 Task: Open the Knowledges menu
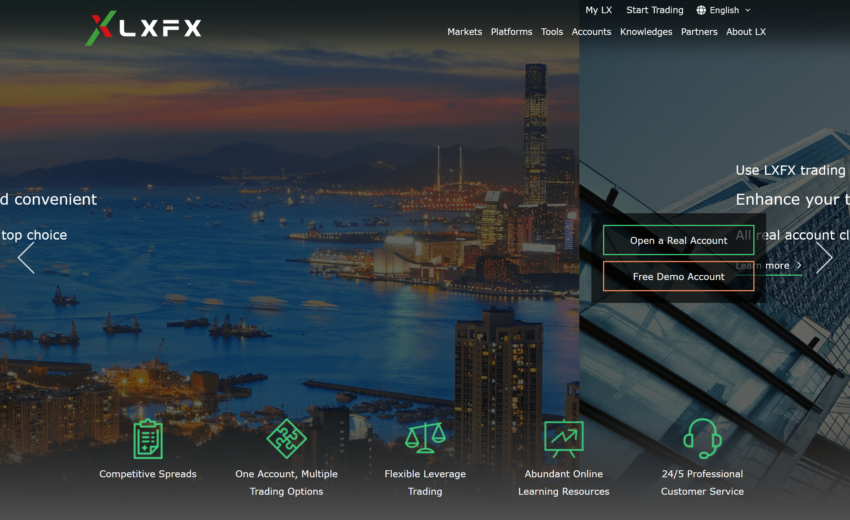646,32
